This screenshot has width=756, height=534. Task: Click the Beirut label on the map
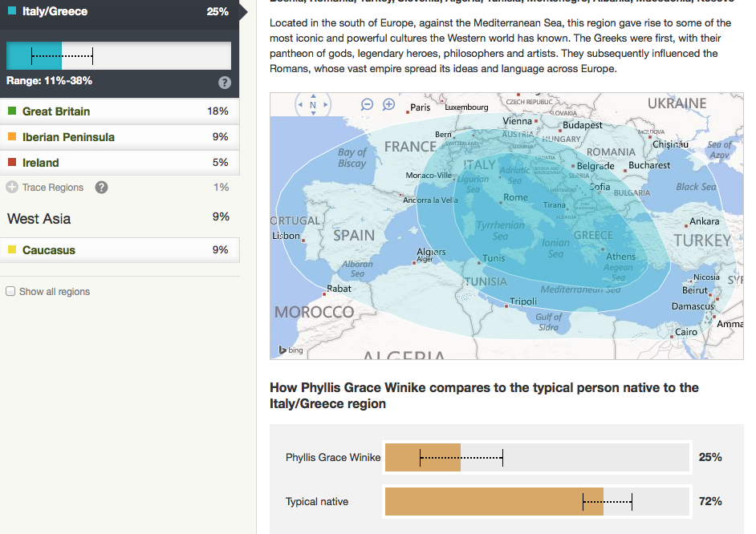[695, 290]
